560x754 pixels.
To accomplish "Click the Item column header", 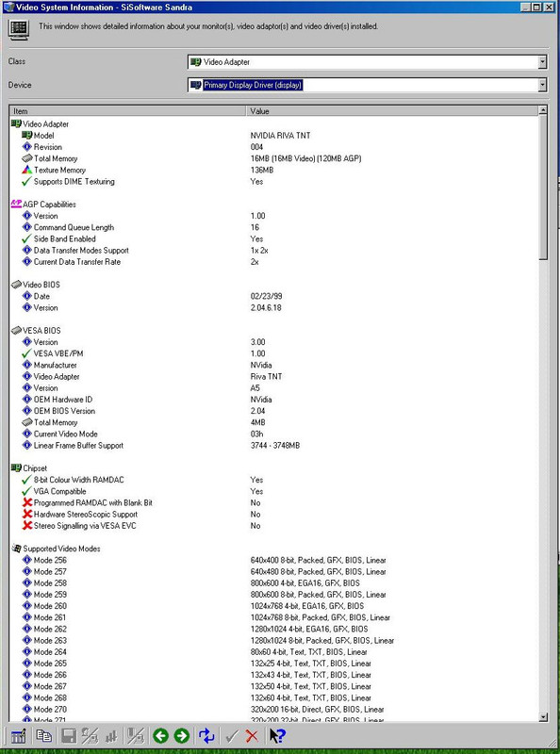I will pyautogui.click(x=127, y=111).
